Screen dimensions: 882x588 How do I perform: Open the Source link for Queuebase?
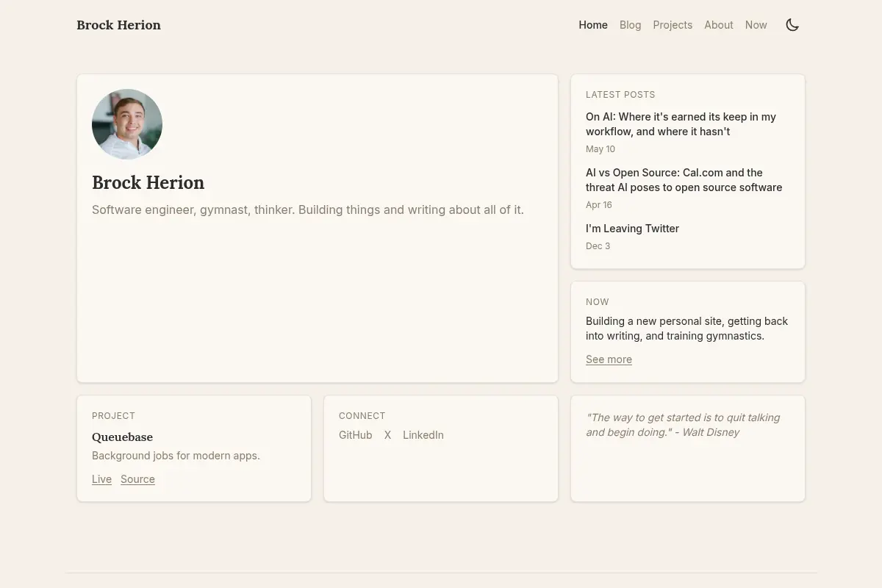click(137, 479)
